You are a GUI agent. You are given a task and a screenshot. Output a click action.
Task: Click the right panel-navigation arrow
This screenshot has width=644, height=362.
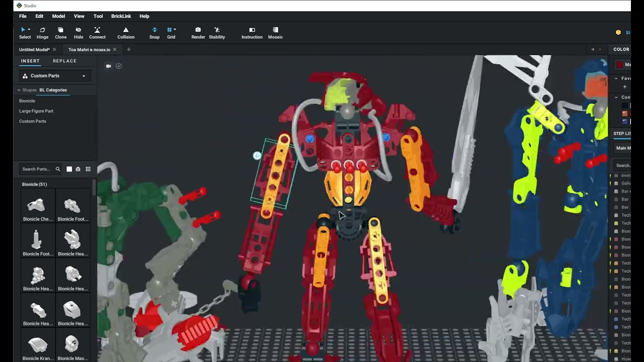[x=600, y=49]
